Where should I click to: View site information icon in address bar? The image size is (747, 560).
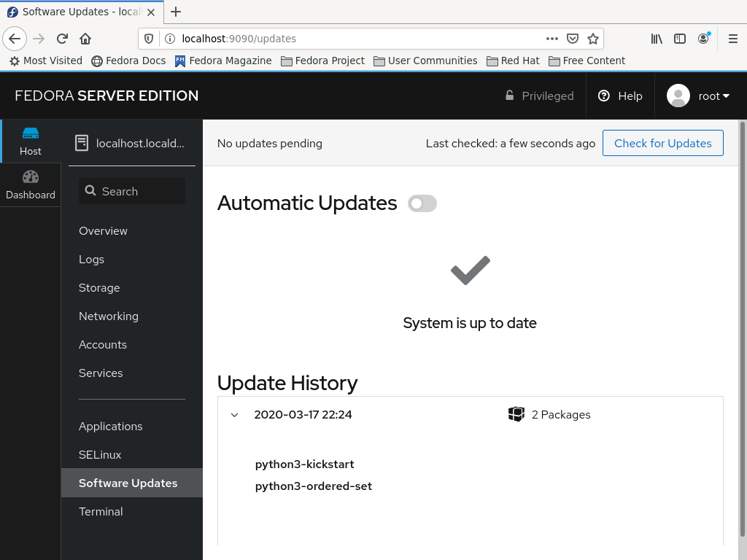pyautogui.click(x=169, y=39)
